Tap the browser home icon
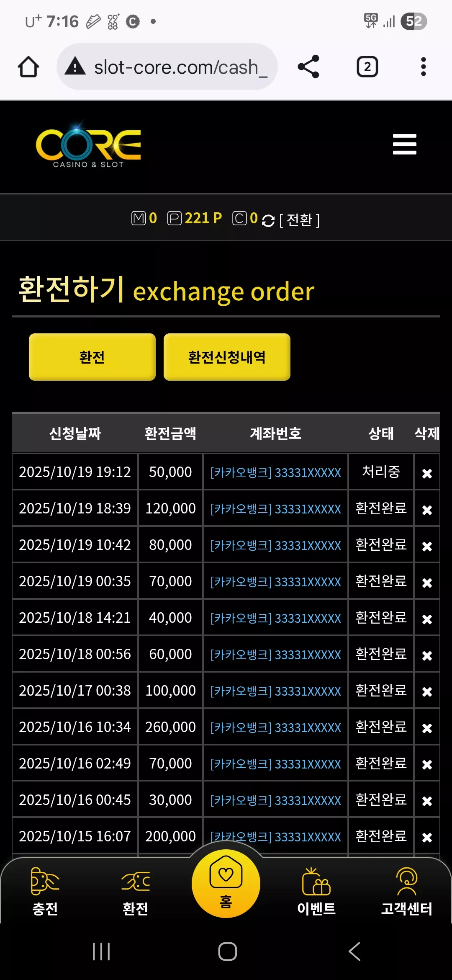 point(28,67)
